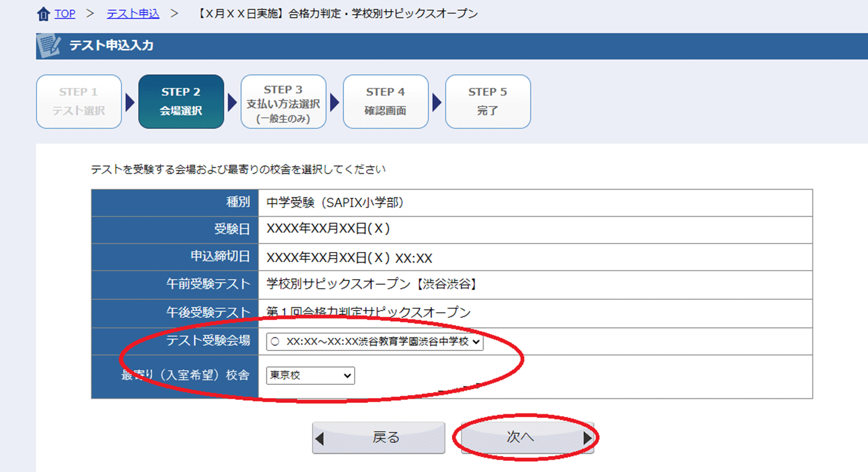Viewport: 868px width, 472px height.
Task: Click the 合格力判定・学校別サピックスオープン breadcrumb text
Action: click(x=337, y=14)
